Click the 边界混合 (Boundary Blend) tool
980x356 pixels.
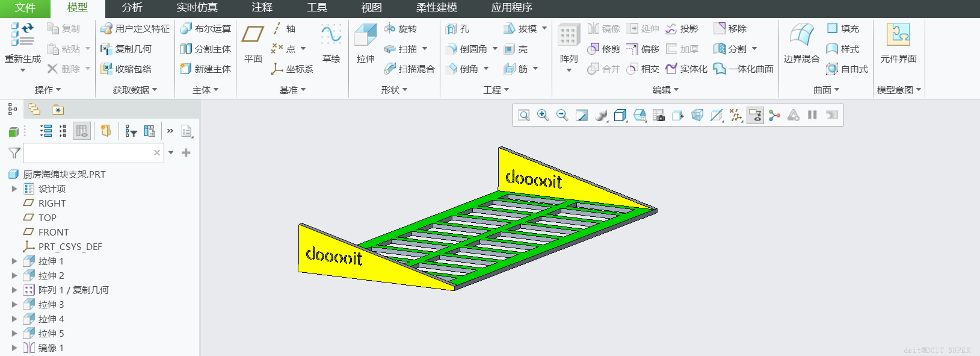801,43
